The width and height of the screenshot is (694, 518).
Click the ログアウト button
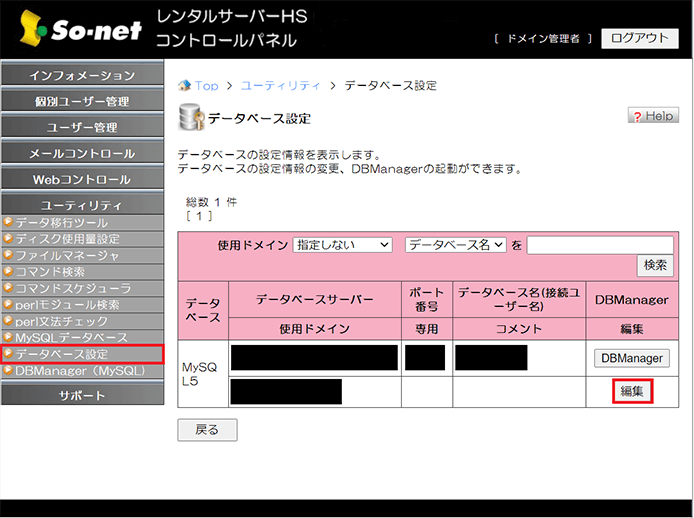(639, 38)
